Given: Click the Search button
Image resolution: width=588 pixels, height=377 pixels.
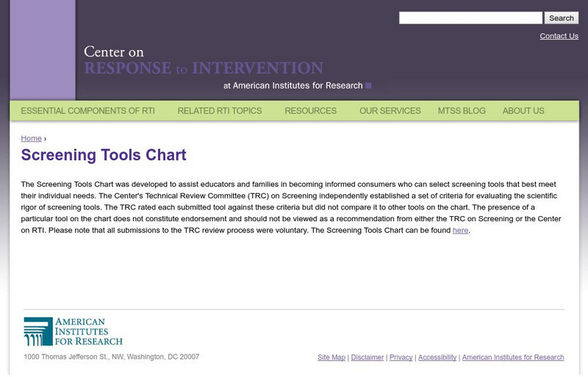Looking at the screenshot, I should [562, 18].
